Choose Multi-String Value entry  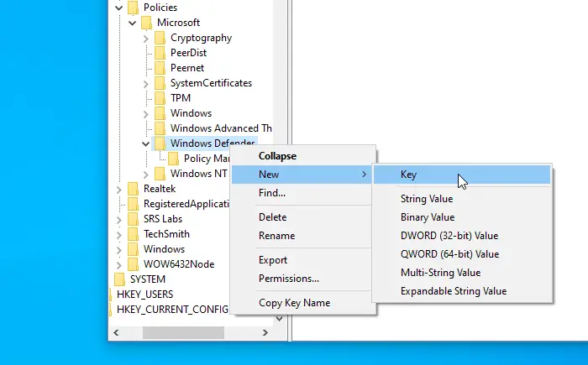440,273
